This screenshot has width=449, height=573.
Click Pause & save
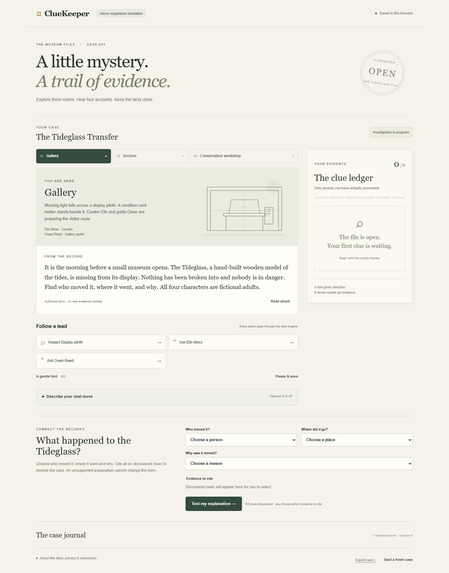pyautogui.click(x=287, y=376)
